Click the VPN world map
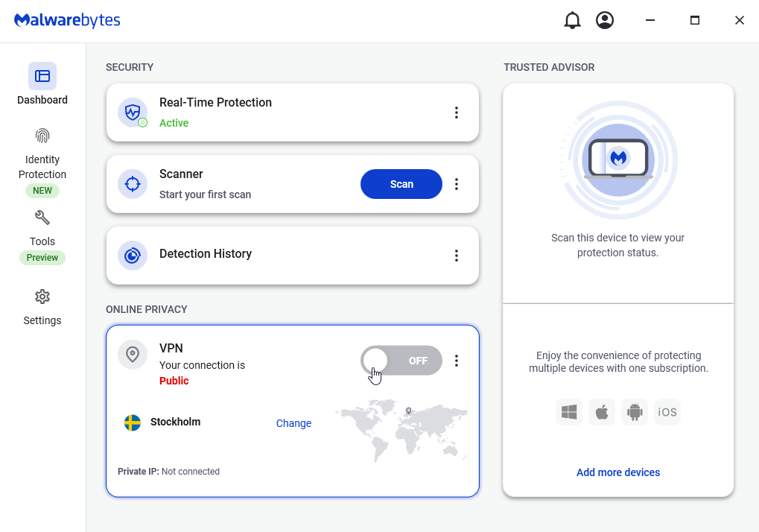 coord(401,431)
